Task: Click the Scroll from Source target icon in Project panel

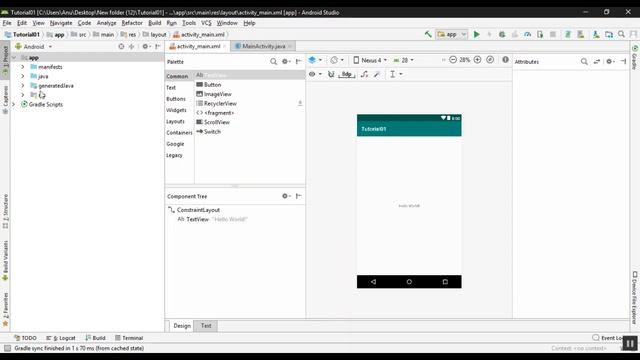Action: tap(121, 47)
